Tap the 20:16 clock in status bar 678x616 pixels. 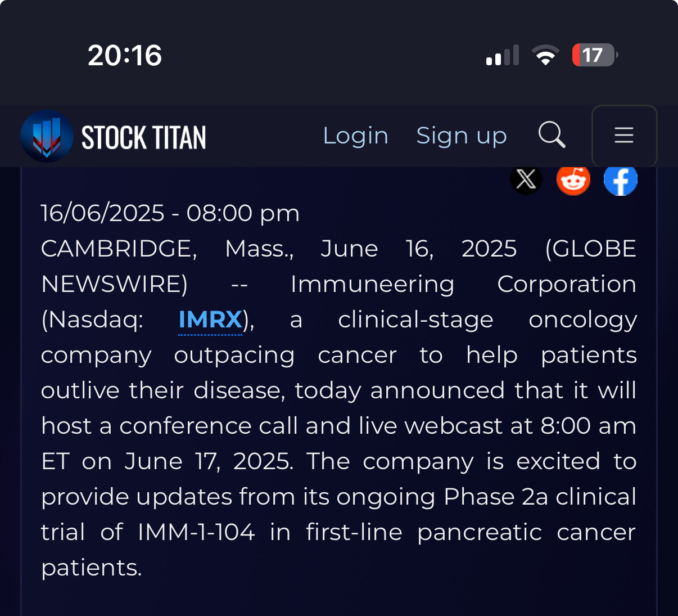point(125,55)
